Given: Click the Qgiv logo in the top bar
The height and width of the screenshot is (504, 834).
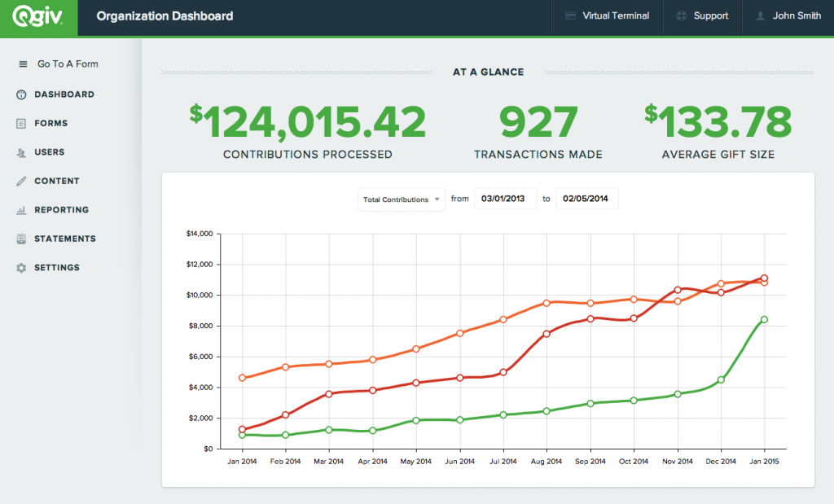Looking at the screenshot, I should pos(39,17).
